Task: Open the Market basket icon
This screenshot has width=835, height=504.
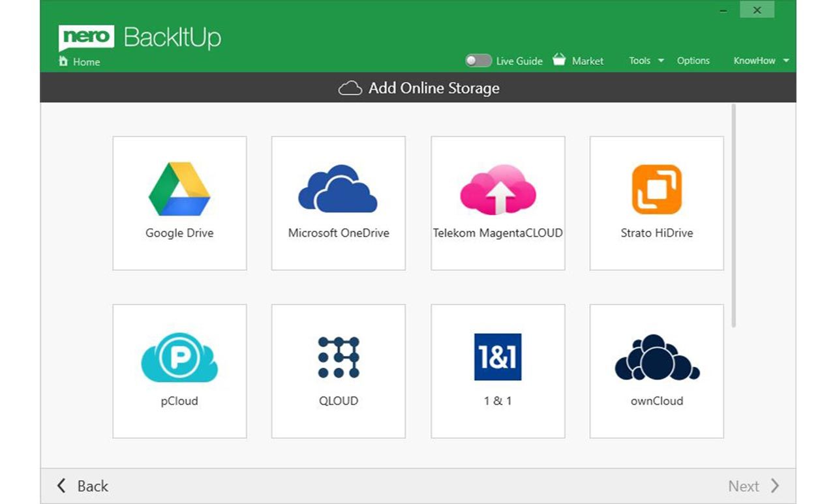Action: click(x=559, y=60)
